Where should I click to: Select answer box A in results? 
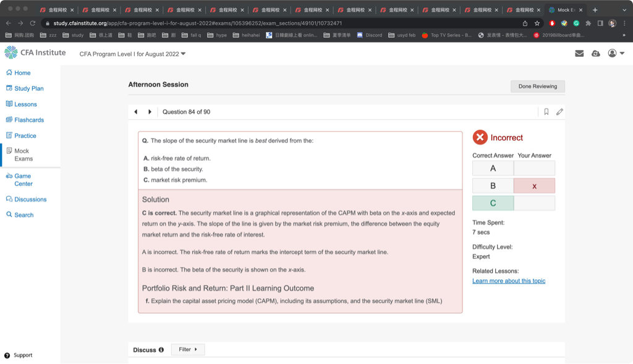coord(493,168)
